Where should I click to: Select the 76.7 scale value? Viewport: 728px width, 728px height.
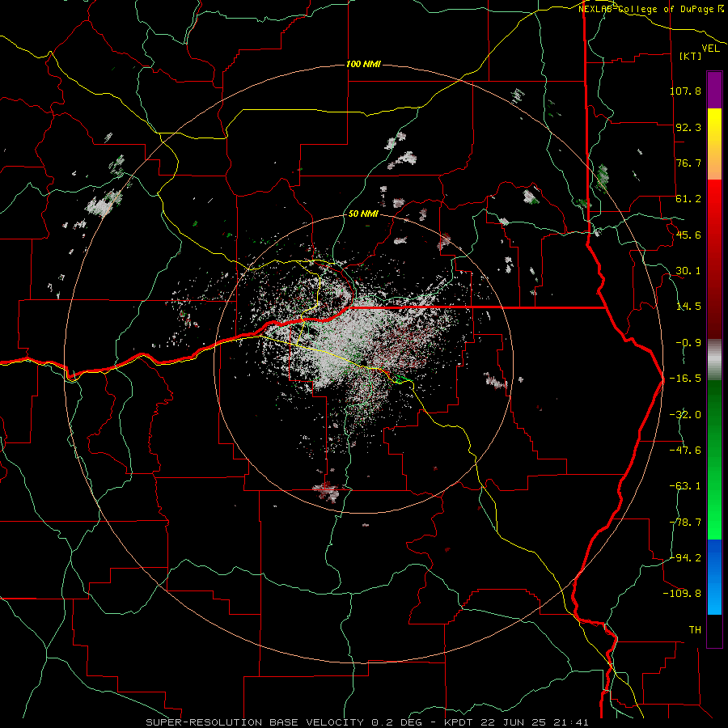point(688,163)
